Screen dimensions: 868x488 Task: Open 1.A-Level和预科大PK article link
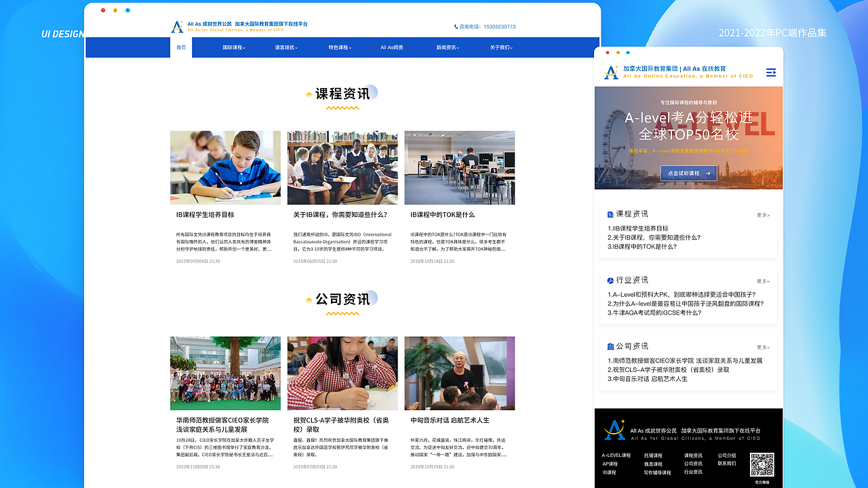tap(682, 295)
